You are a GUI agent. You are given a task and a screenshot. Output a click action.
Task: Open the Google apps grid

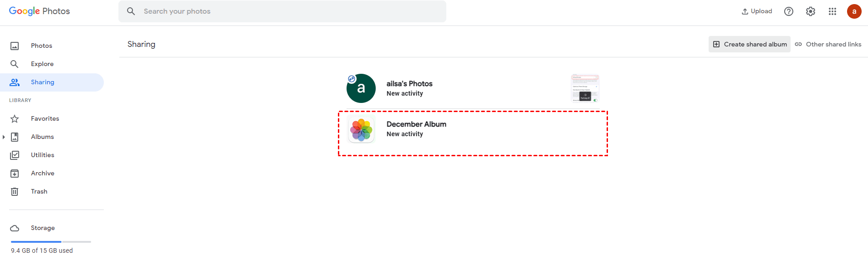click(832, 11)
